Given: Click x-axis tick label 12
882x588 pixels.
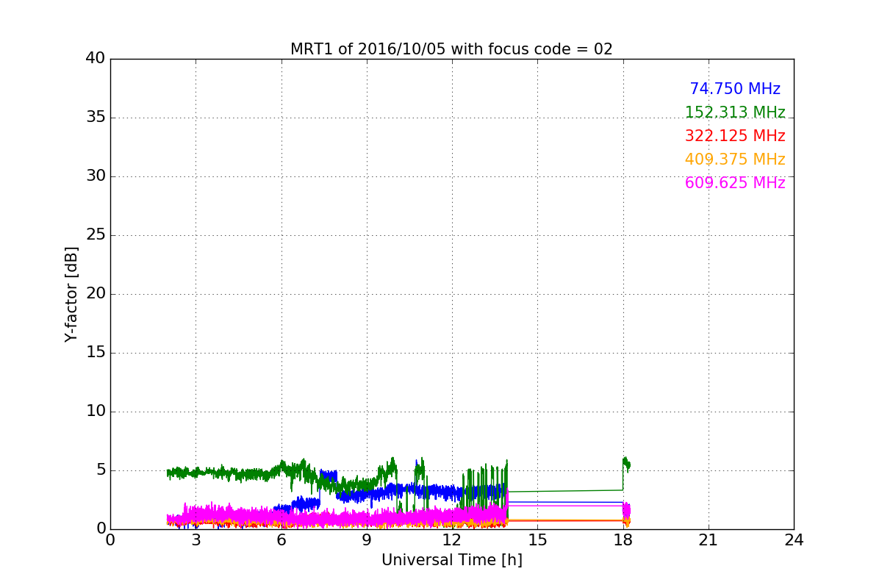Looking at the screenshot, I should click(452, 540).
